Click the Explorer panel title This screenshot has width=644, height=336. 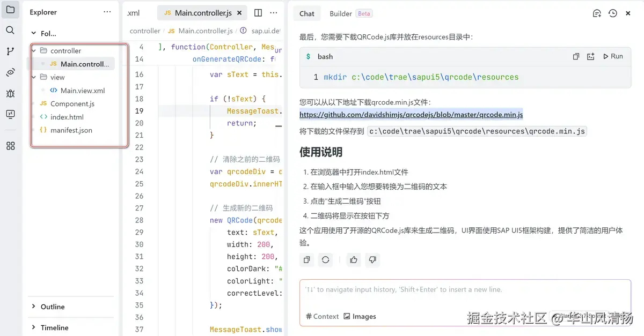[43, 12]
